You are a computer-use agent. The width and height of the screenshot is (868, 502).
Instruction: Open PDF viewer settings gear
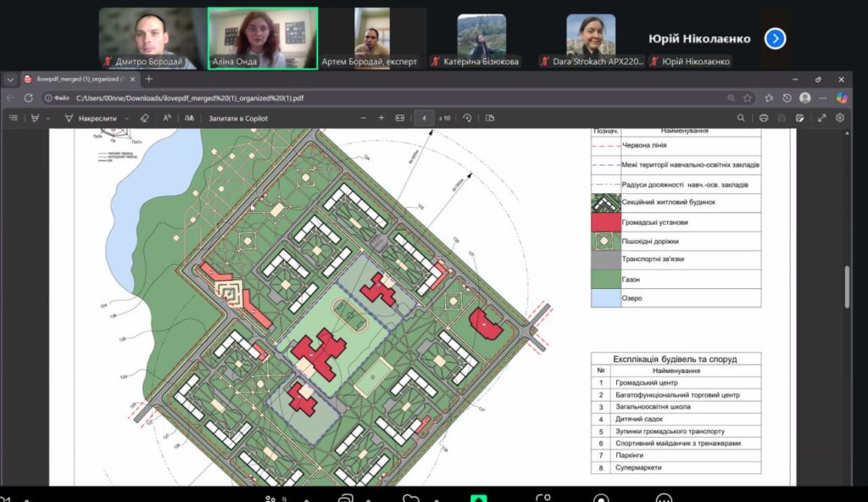coord(840,118)
